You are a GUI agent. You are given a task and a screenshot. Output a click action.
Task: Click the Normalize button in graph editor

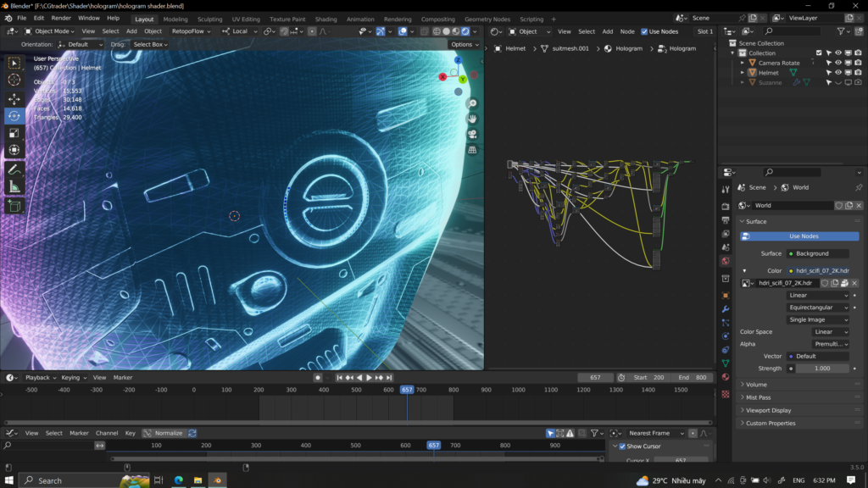tap(168, 433)
